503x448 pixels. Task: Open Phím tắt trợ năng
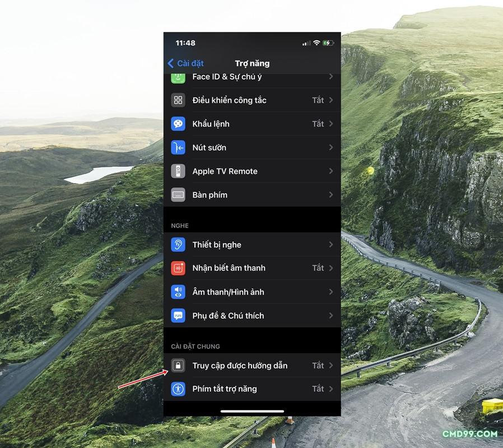[252, 389]
